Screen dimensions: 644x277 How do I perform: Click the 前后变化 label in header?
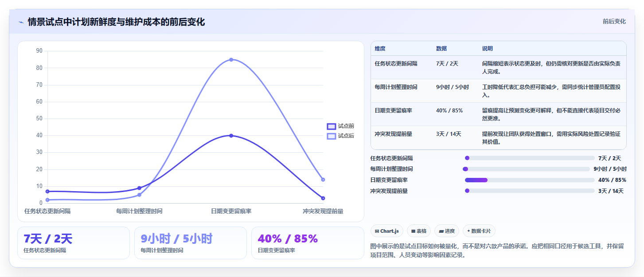click(x=614, y=21)
